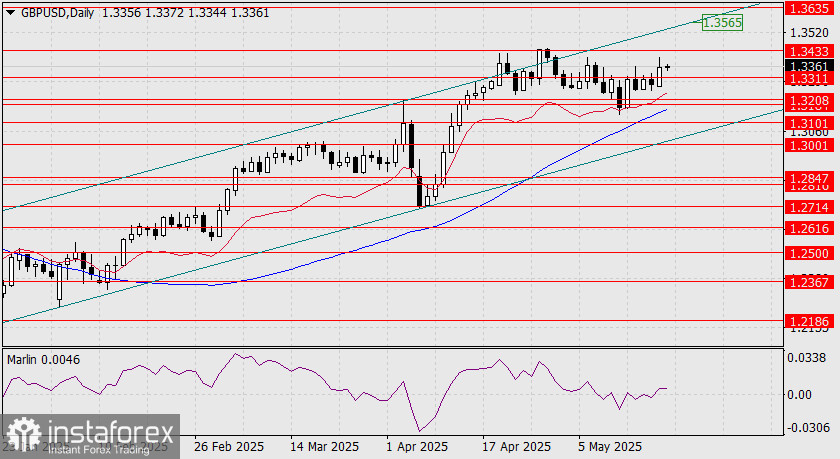Select the 1.2616 price level label
This screenshot has height=459, width=840.
coord(809,229)
